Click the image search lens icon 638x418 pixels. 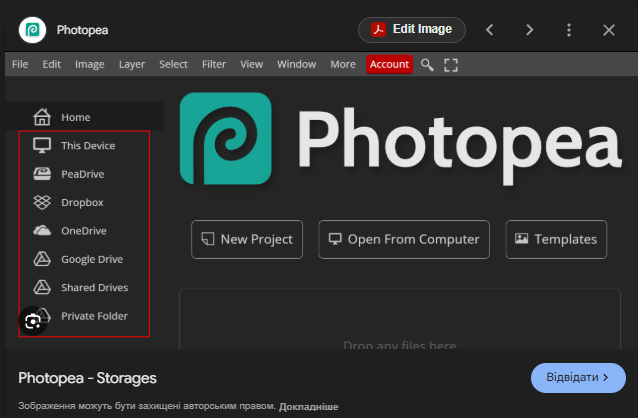pos(33,321)
